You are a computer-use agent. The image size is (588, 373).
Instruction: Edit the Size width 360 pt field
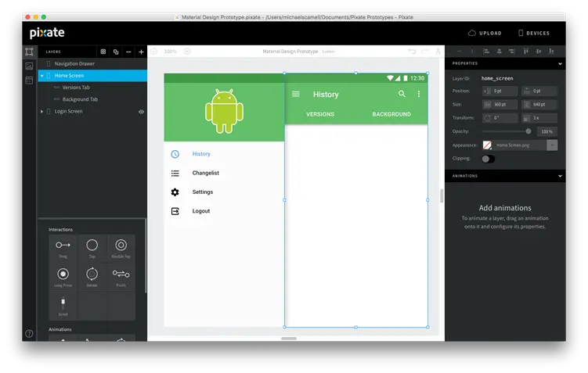click(500, 105)
